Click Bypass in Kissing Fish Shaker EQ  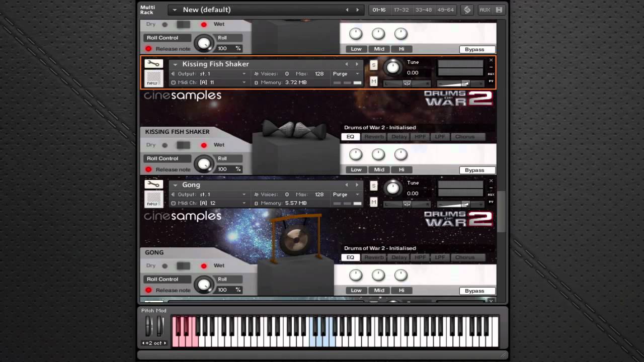[477, 170]
